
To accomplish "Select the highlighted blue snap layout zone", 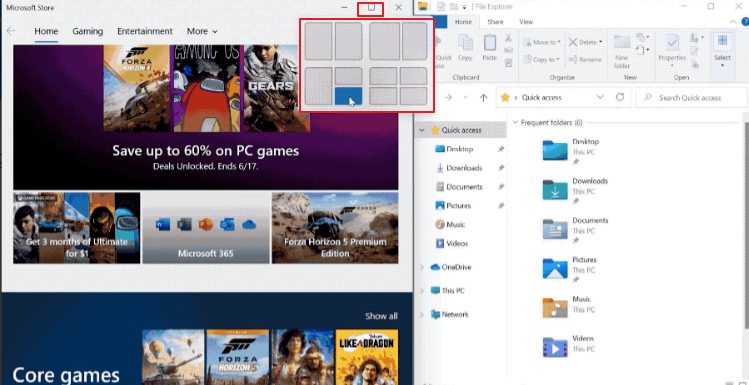I will [348, 96].
